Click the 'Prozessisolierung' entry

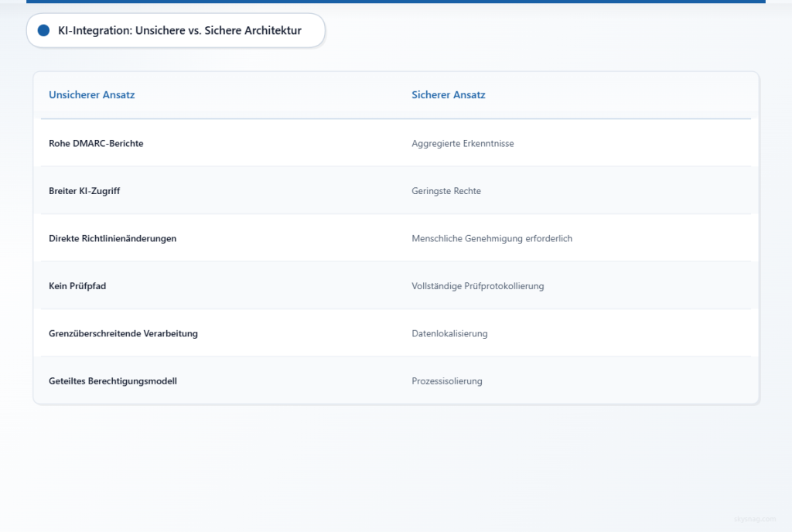click(x=447, y=381)
